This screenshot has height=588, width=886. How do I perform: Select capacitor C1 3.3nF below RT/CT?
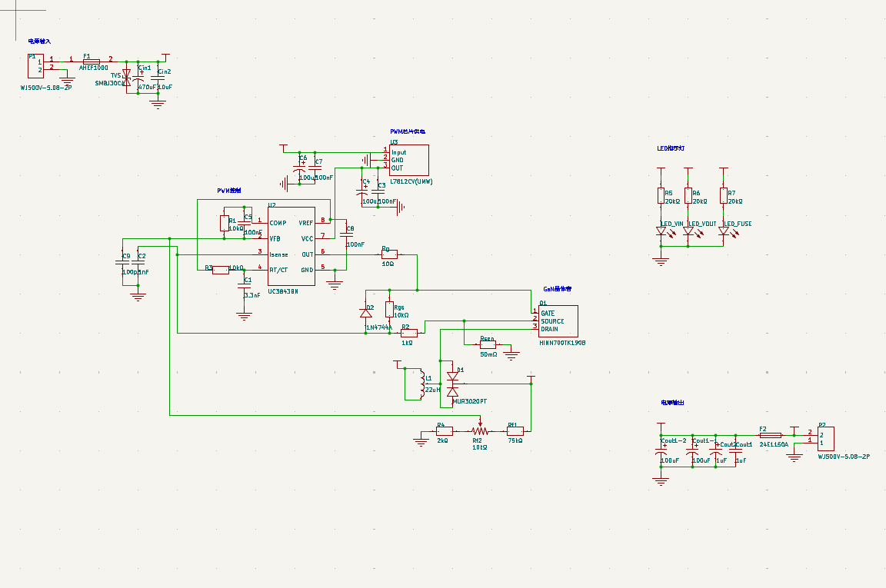pyautogui.click(x=244, y=287)
